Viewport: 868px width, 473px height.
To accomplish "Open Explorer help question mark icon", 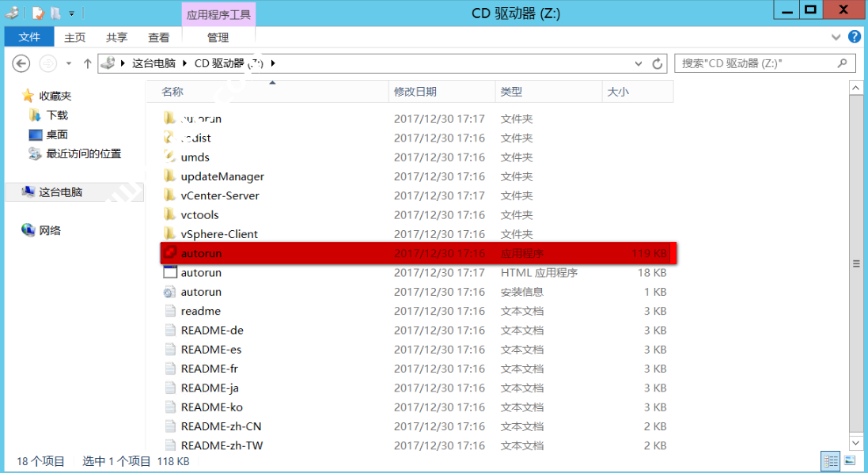I will point(855,37).
